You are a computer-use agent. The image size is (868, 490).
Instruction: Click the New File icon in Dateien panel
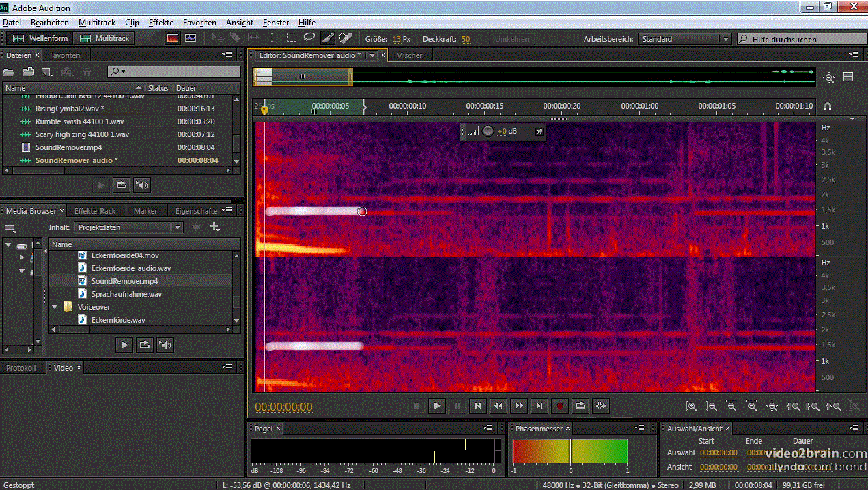click(x=47, y=72)
